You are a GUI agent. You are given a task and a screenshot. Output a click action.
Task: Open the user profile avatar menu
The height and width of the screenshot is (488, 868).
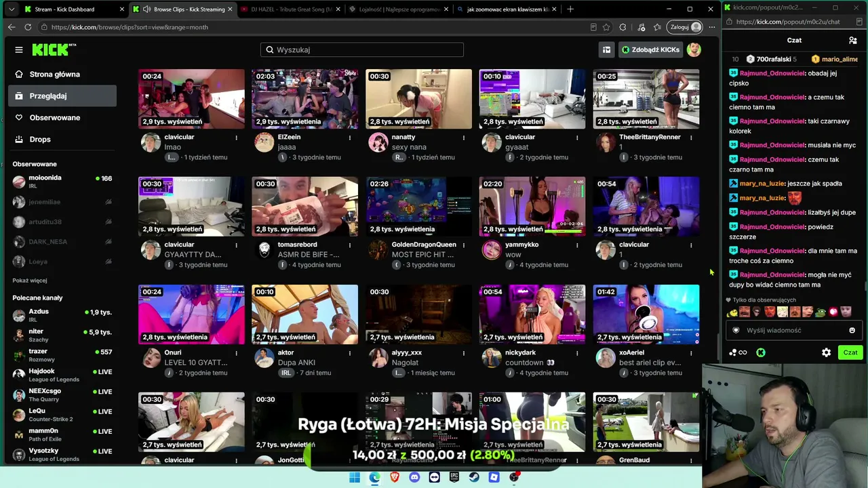click(694, 49)
